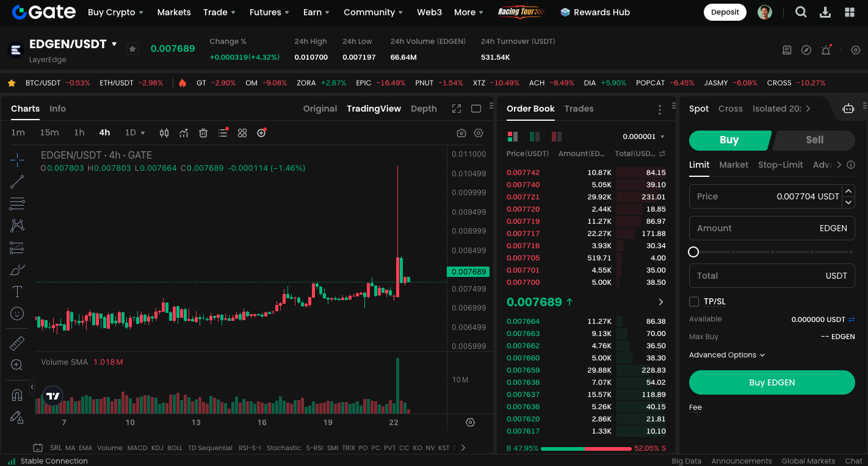Image resolution: width=868 pixels, height=466 pixels.
Task: Expand Advanced Options in order form
Action: coord(727,355)
